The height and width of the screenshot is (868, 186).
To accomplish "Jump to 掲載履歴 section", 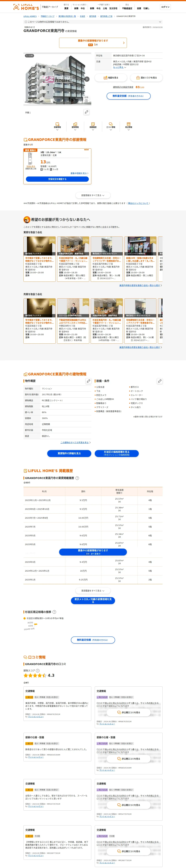I will 93,126.
